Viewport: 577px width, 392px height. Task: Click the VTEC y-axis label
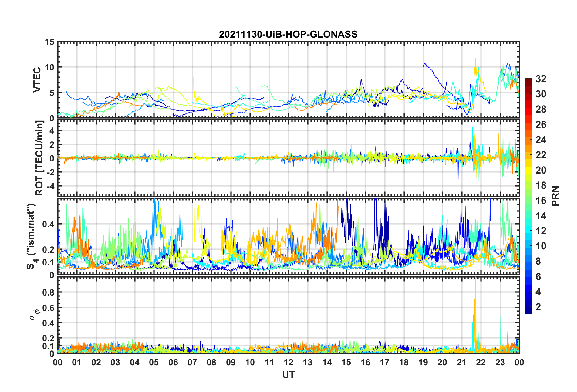37,80
